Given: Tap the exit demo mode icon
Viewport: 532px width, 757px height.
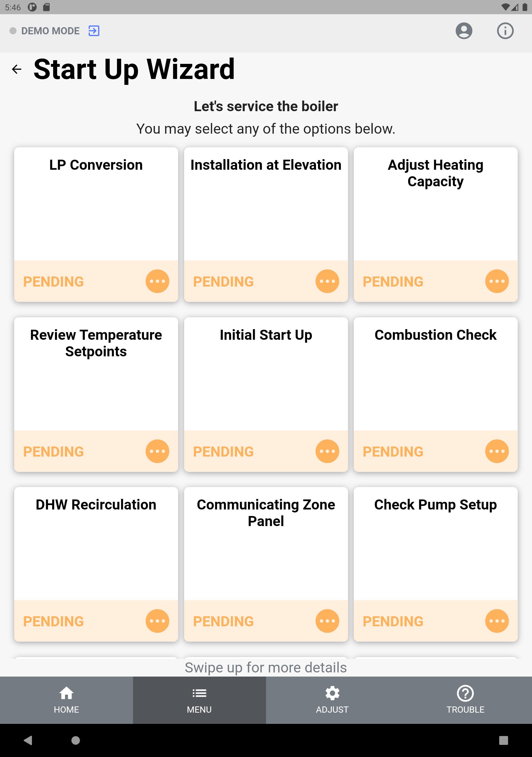Looking at the screenshot, I should pyautogui.click(x=94, y=31).
